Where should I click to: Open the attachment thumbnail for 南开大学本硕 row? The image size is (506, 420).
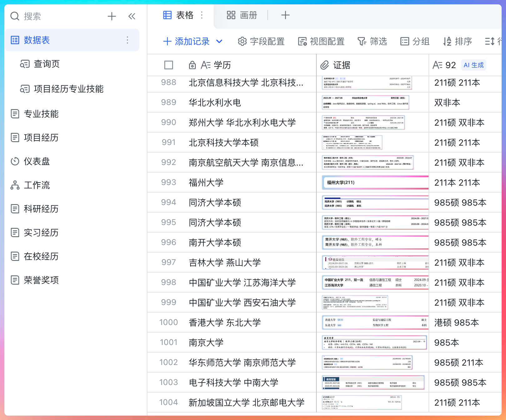[x=375, y=242]
